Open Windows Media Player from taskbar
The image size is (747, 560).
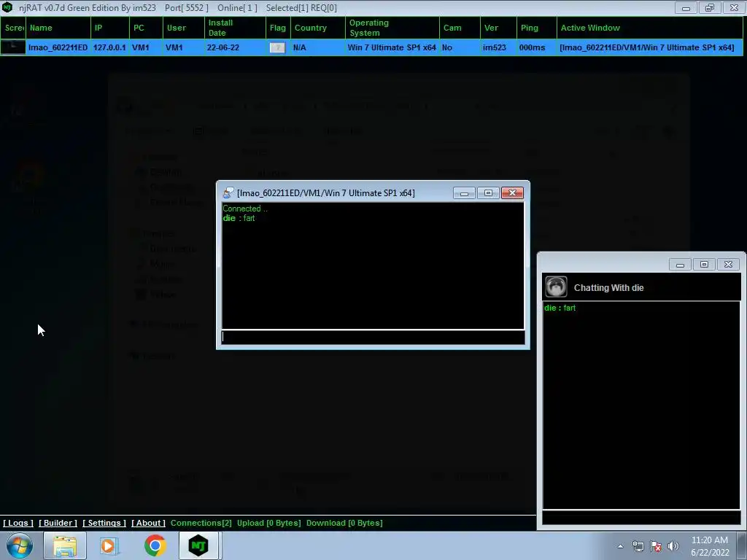(109, 545)
